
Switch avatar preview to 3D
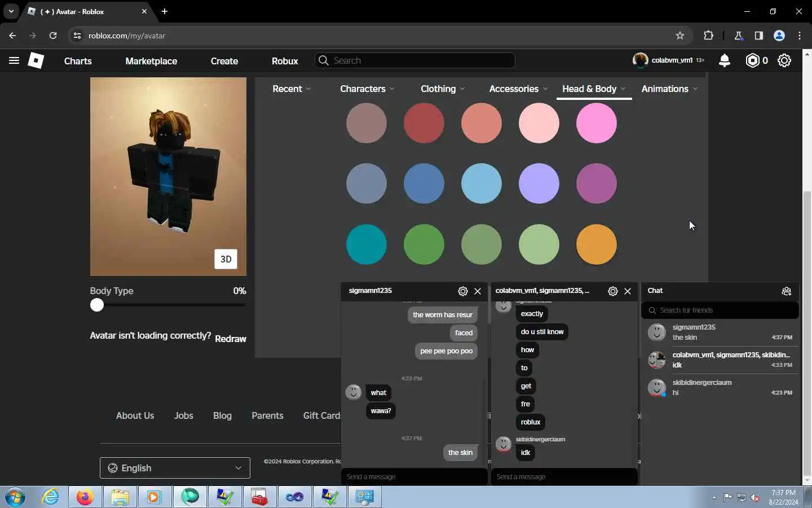point(226,259)
